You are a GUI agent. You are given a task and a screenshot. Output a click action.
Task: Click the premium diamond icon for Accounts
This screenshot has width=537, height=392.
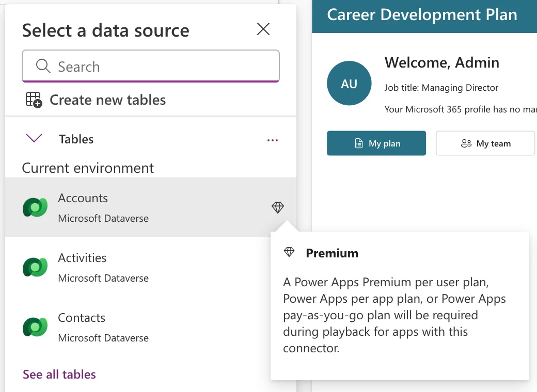[x=278, y=207]
